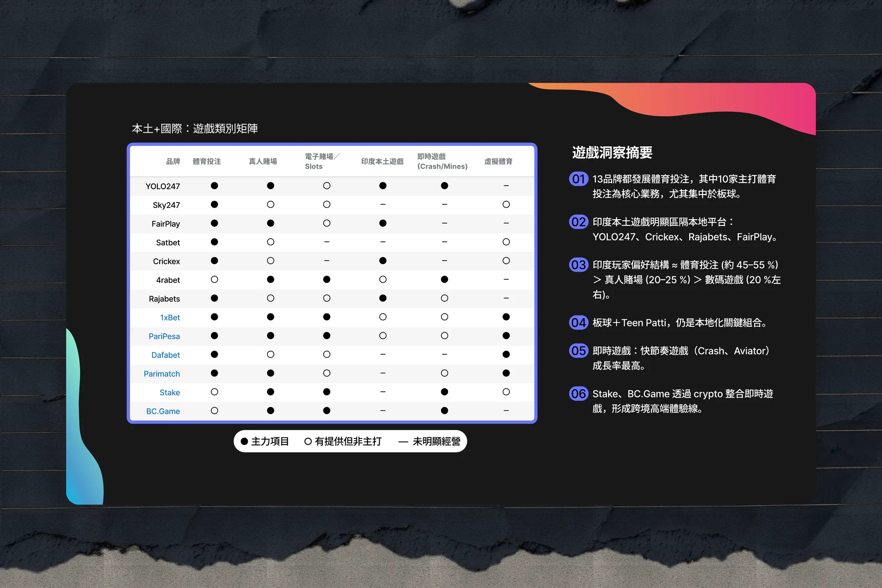Click the 品牌 column header
Viewport: 882px width, 588px height.
(x=173, y=161)
